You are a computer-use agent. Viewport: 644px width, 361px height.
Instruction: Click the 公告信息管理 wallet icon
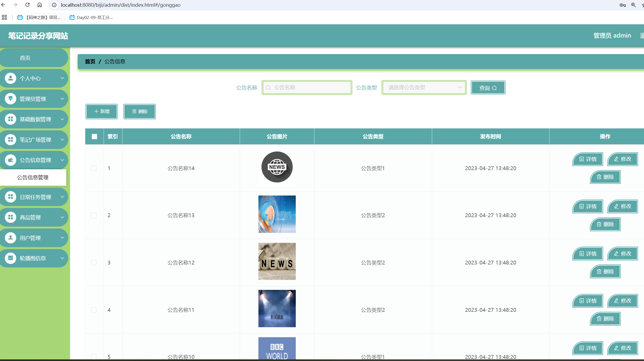coord(11,160)
